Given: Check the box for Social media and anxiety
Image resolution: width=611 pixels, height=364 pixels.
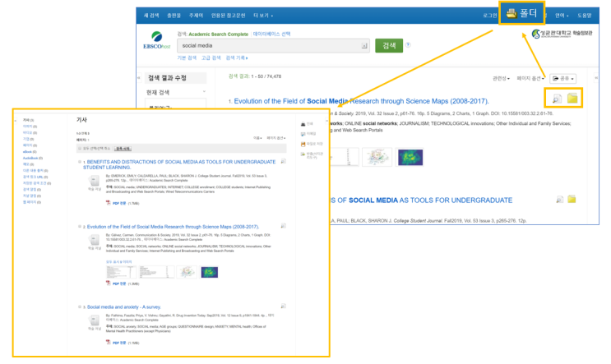Looking at the screenshot, I should 80,306.
